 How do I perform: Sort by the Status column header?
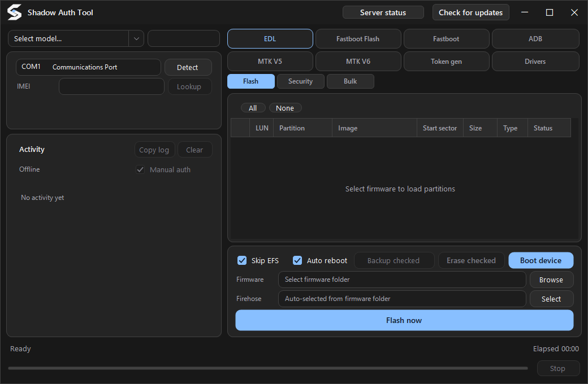(x=550, y=128)
